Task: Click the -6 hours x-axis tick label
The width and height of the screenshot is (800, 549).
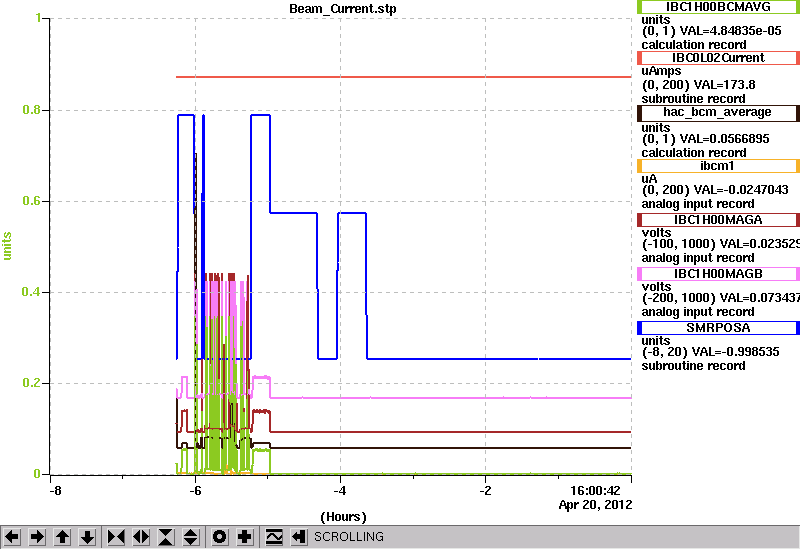Action: (195, 491)
